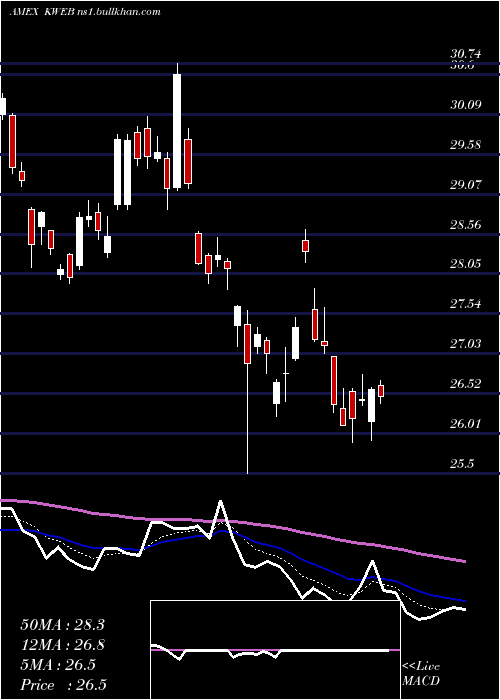The height and width of the screenshot is (700, 500).
Task: Click the 30.09 price axis label
Action: coord(466,105)
